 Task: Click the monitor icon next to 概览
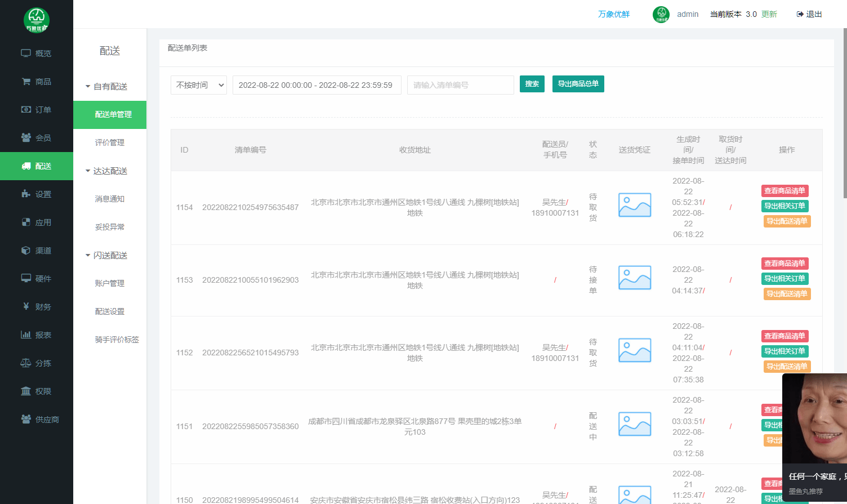[x=26, y=53]
